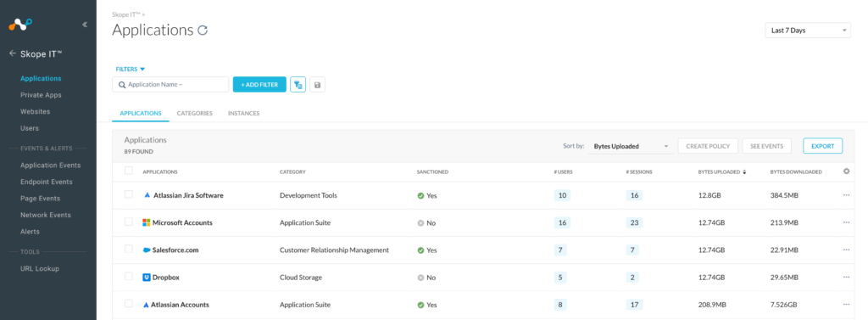The width and height of the screenshot is (868, 320).
Task: Switch to the Categories tab
Action: 194,113
